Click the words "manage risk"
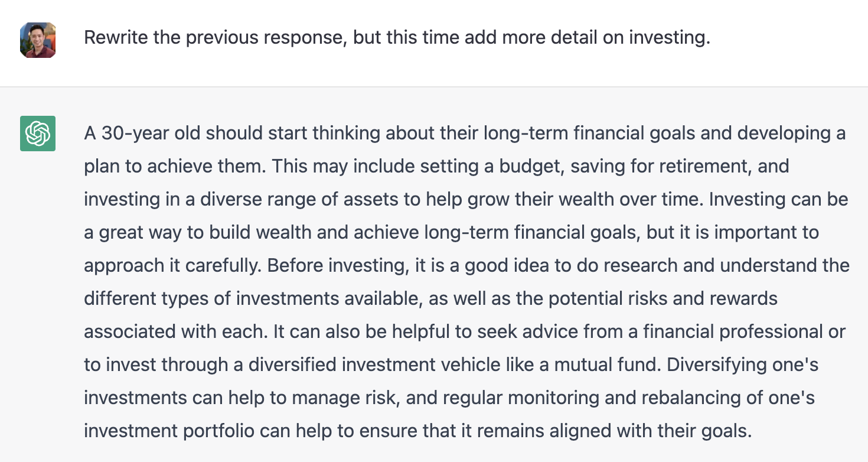Image resolution: width=868 pixels, height=462 pixels. 342,398
